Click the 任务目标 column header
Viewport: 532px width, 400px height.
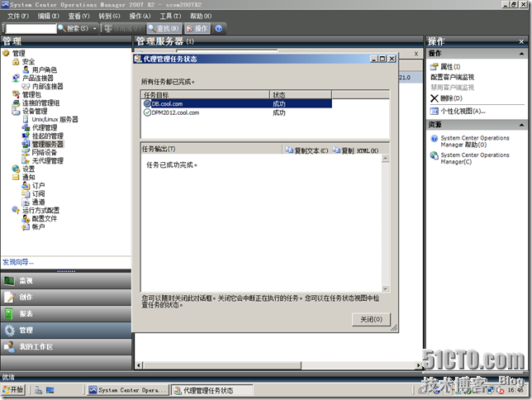pyautogui.click(x=205, y=95)
